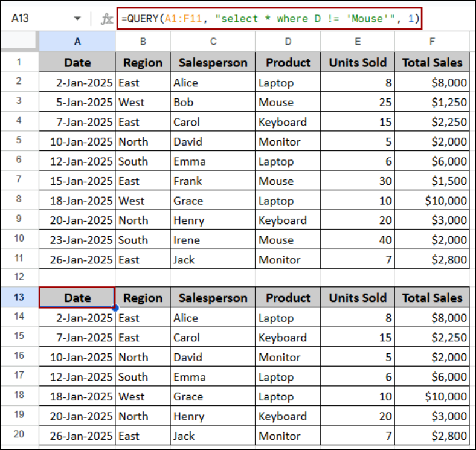Click the fx function icon

pyautogui.click(x=106, y=19)
